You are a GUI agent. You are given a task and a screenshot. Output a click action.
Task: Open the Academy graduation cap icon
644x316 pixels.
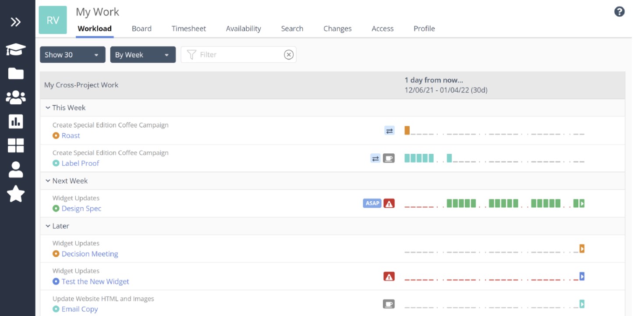(16, 50)
